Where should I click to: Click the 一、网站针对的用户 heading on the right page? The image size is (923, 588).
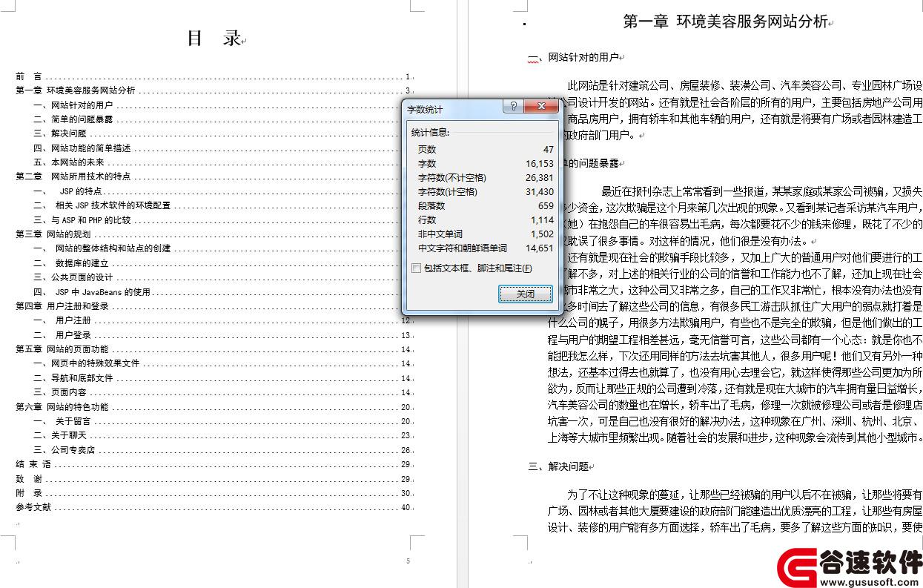[572, 57]
